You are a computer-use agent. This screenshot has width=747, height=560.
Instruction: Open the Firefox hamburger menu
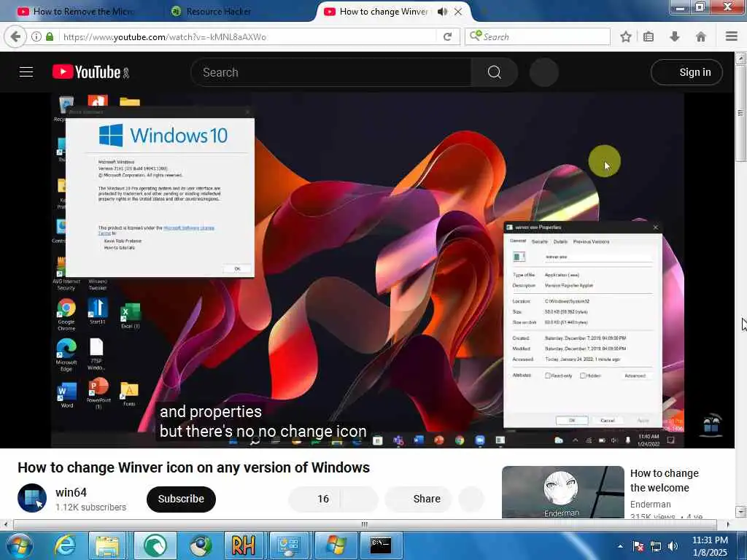coord(731,36)
